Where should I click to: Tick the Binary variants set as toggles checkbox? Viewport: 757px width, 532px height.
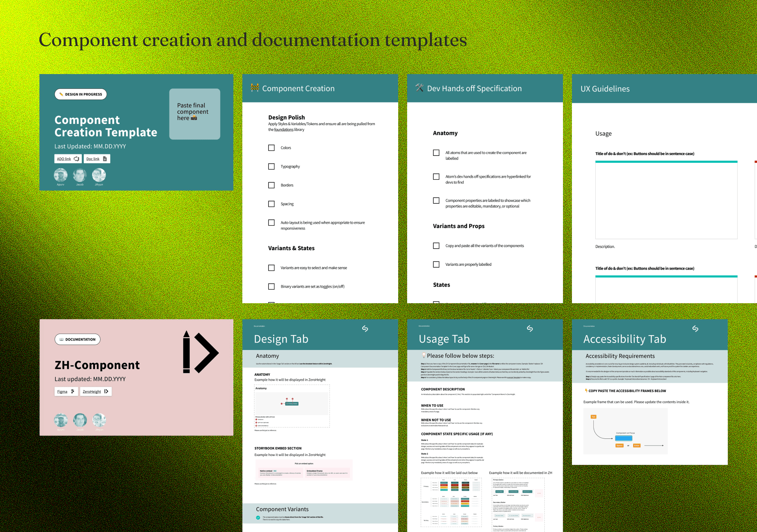[x=272, y=286]
